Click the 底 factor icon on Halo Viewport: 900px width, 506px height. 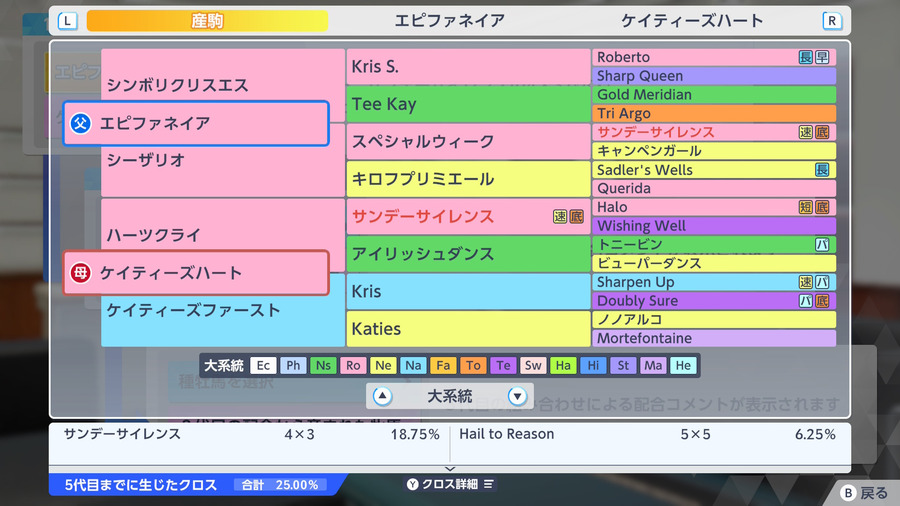(x=822, y=207)
